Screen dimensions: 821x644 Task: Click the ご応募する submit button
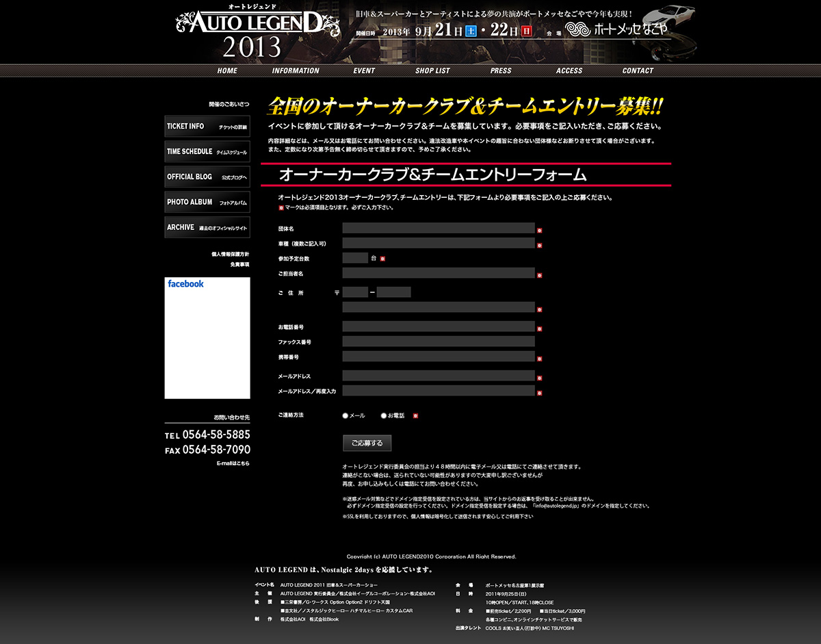367,443
